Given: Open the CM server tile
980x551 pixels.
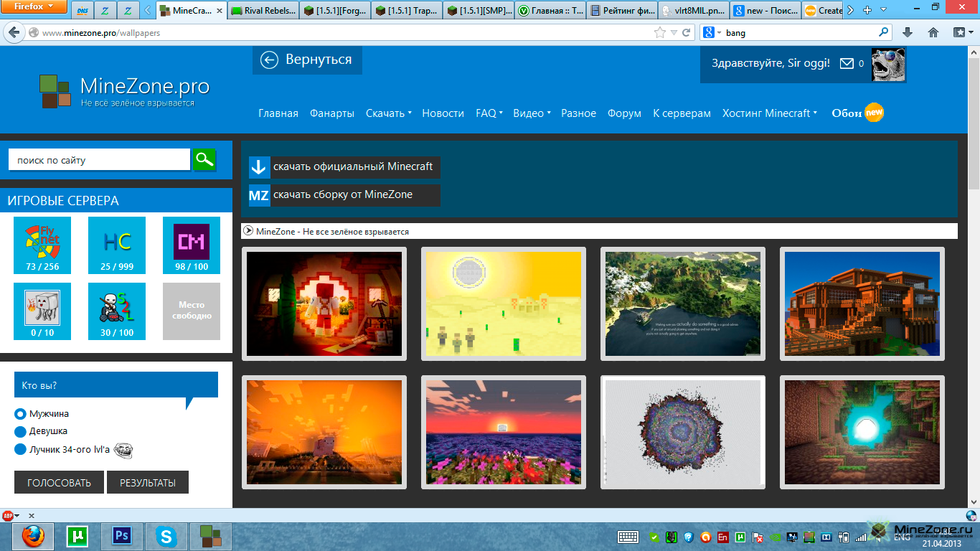Looking at the screenshot, I should (192, 245).
